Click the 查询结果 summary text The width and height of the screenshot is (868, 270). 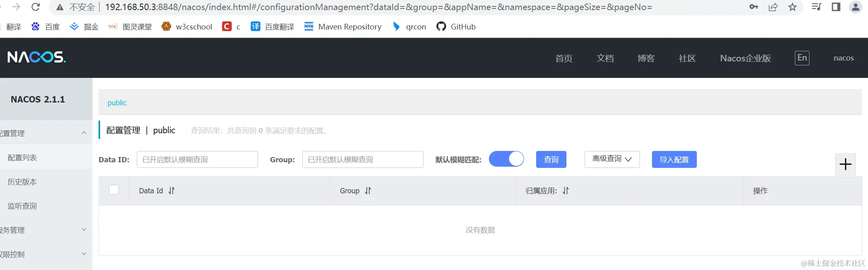pyautogui.click(x=259, y=130)
